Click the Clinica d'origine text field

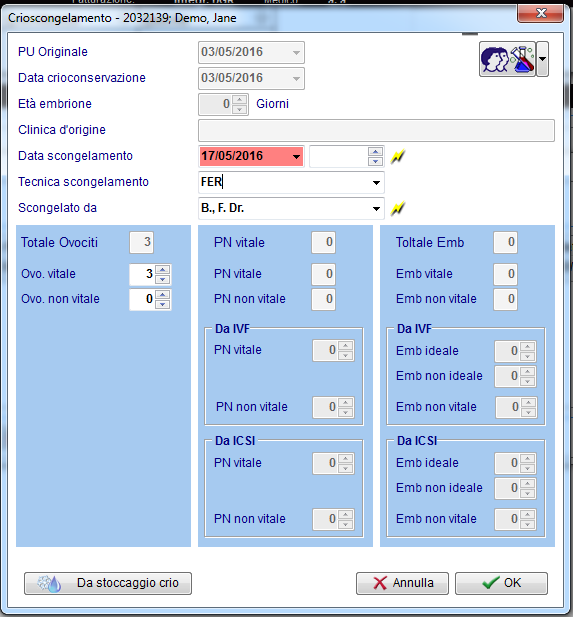coord(376,131)
